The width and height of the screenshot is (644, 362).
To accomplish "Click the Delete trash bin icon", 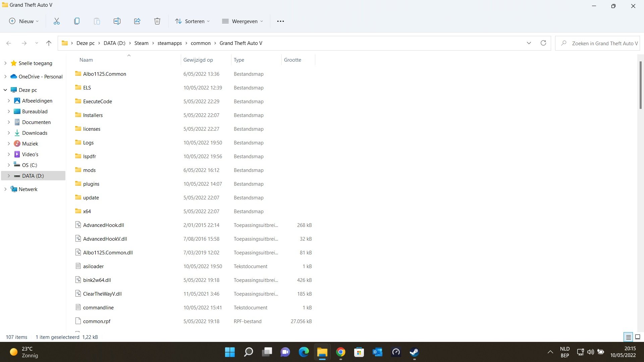I will point(157,21).
